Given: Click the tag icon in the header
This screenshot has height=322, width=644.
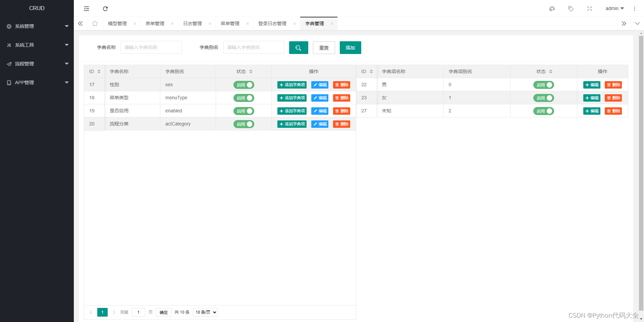Looking at the screenshot, I should [571, 8].
